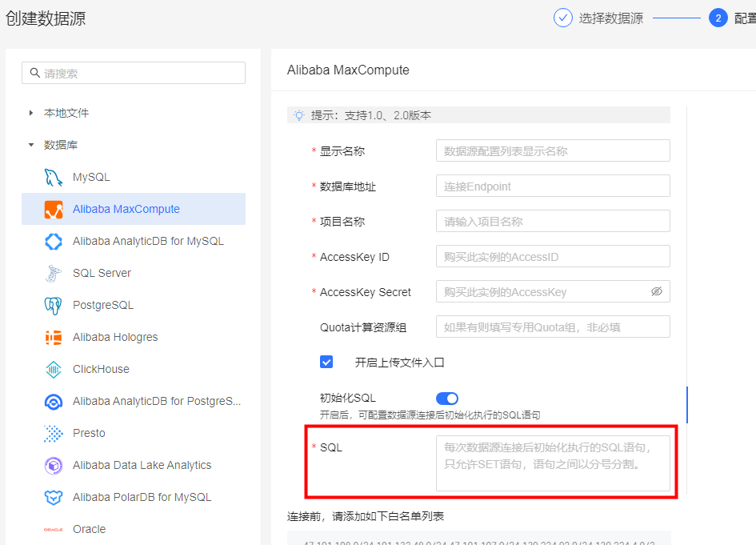Click the ClickHouse database icon
Screen dimensions: 756x545
(x=54, y=369)
